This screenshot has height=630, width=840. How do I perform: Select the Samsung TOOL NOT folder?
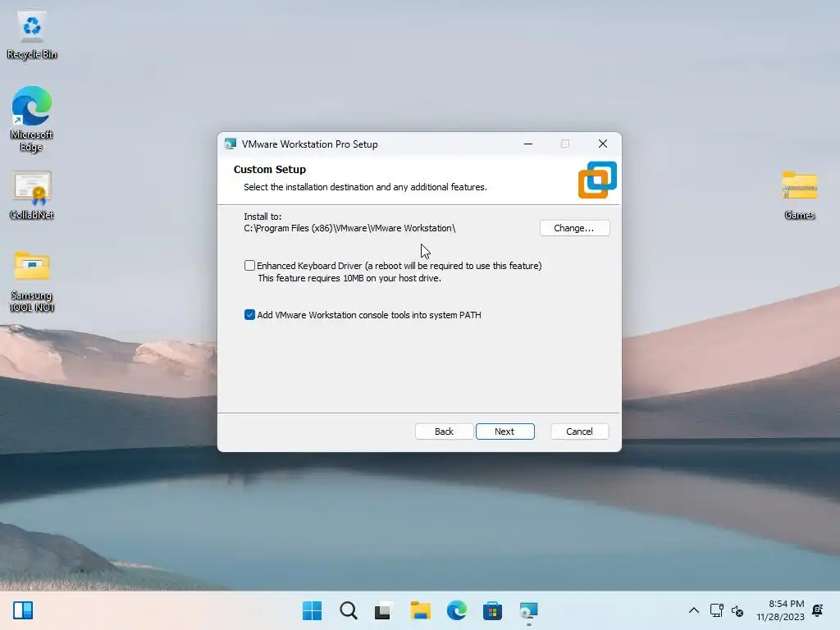point(32,282)
